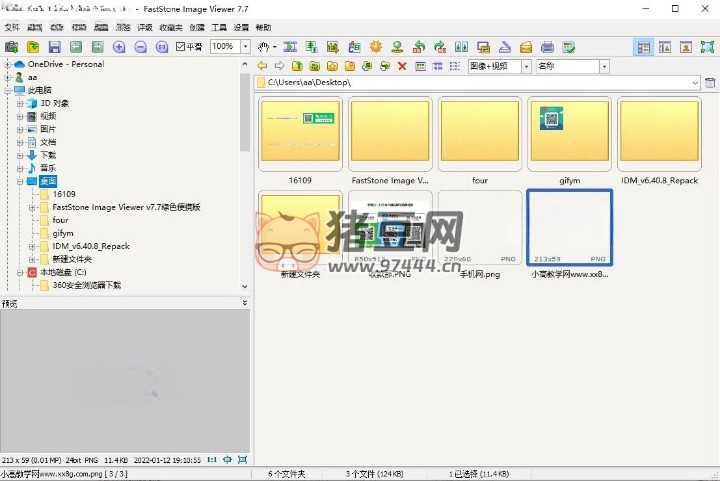
Task: Open the 帮助 menu
Action: point(263,28)
